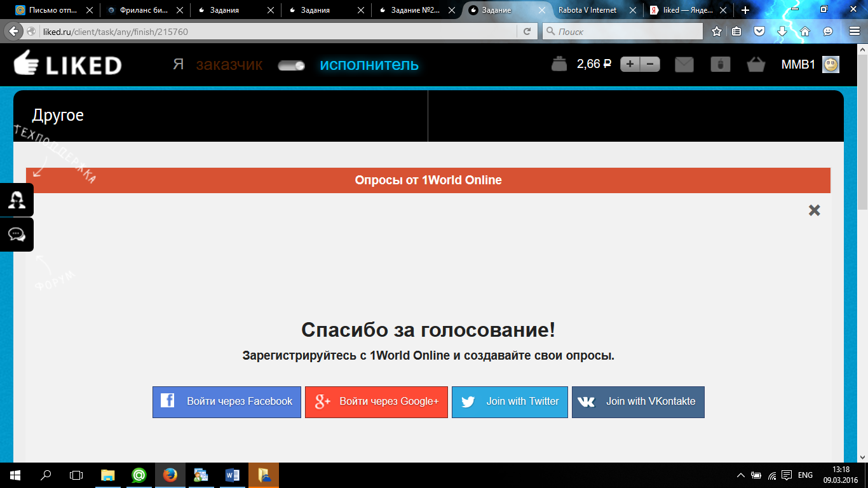Click the Опросы от 1World Online banner
Viewport: 868px width, 488px height.
428,180
